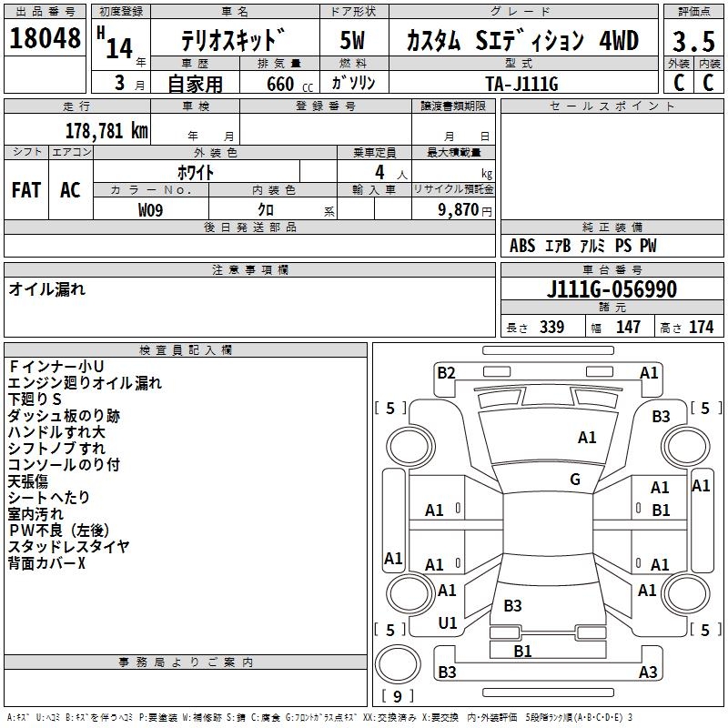Click the model code TA-J111G

[521, 83]
